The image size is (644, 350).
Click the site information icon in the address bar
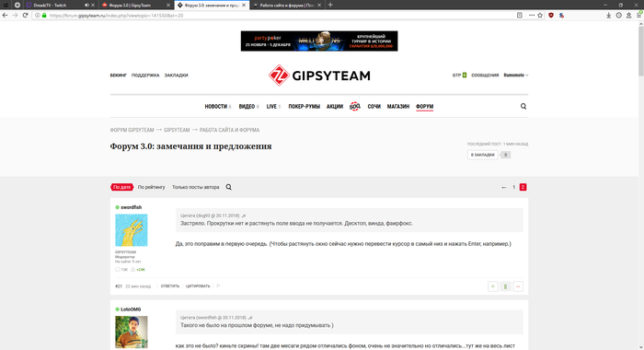coord(38,16)
